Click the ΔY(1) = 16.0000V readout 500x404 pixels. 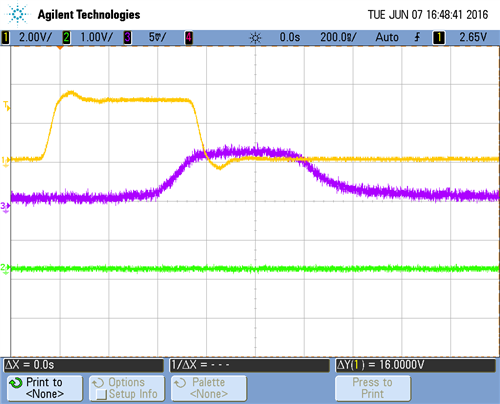pos(416,365)
